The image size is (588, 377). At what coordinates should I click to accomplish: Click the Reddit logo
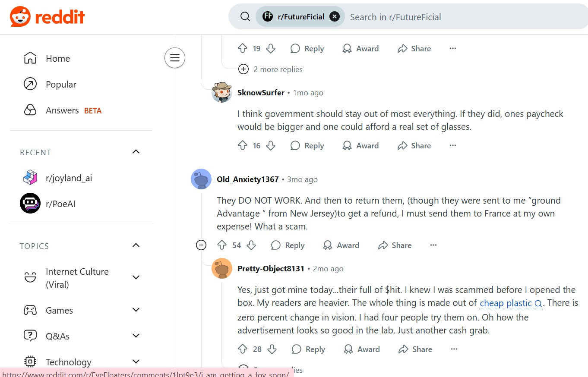pos(47,17)
